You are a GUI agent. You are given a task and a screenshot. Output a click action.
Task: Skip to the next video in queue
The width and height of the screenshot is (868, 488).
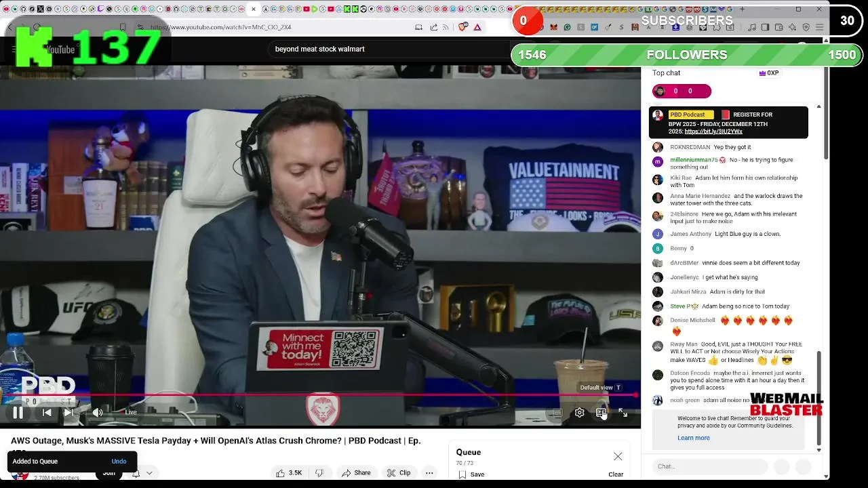pyautogui.click(x=68, y=412)
